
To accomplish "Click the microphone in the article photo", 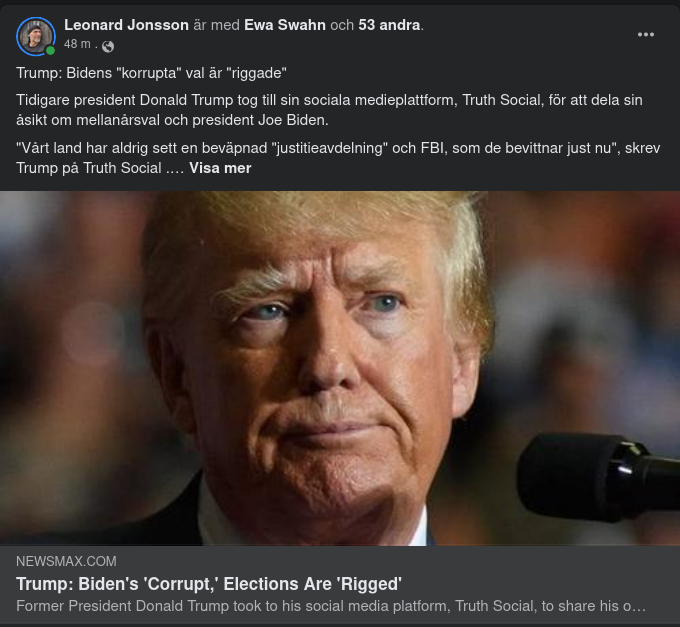I will click(x=598, y=475).
